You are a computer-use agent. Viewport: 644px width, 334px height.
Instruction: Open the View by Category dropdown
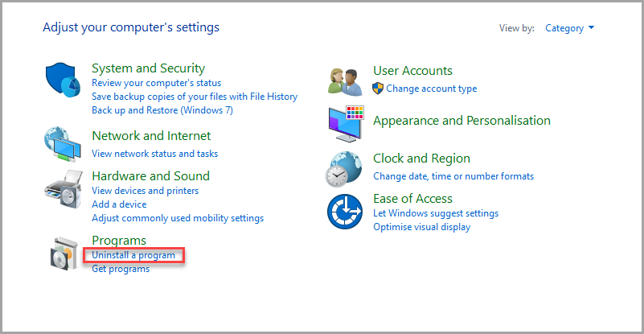tap(569, 28)
